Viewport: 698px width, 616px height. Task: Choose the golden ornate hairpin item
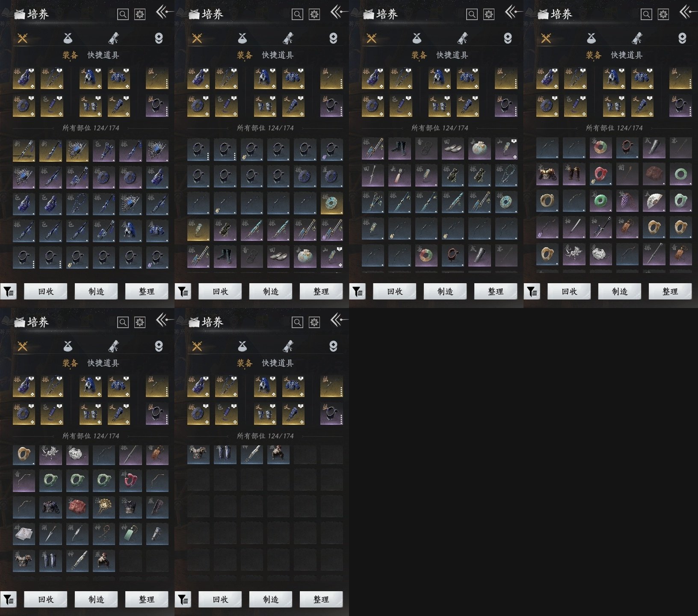click(x=104, y=507)
